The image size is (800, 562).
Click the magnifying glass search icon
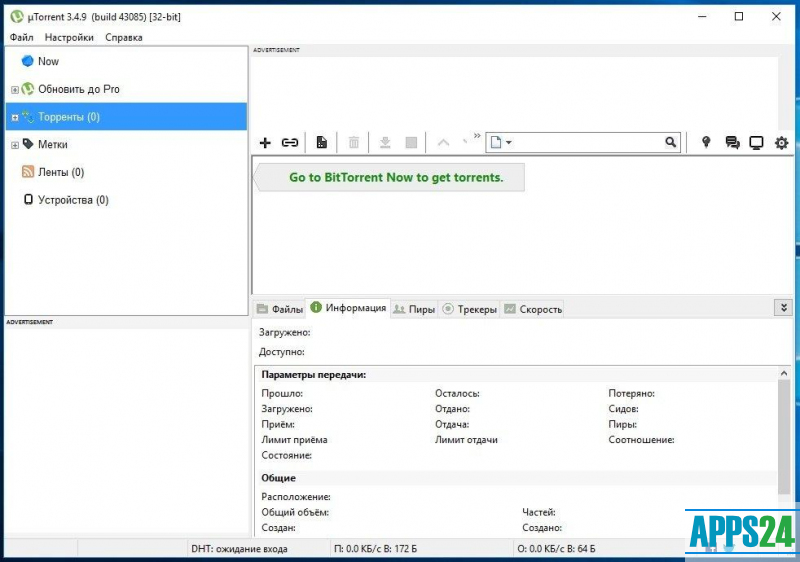tap(670, 142)
